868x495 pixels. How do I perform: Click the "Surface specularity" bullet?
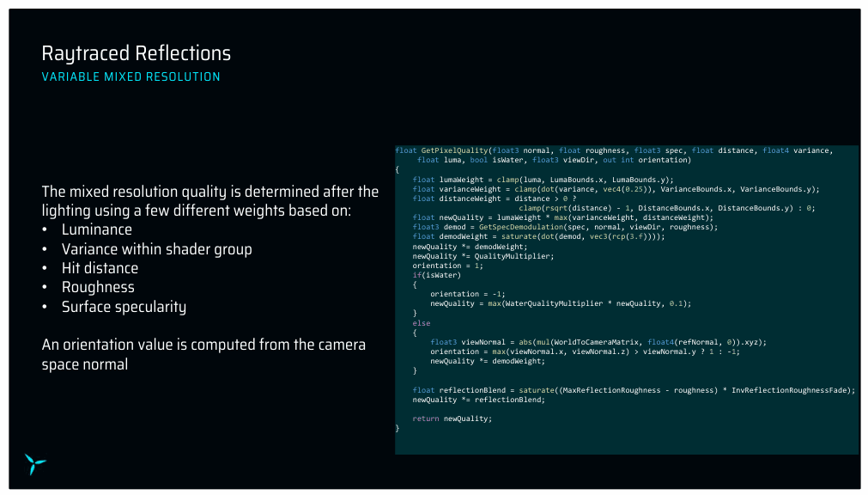124,307
